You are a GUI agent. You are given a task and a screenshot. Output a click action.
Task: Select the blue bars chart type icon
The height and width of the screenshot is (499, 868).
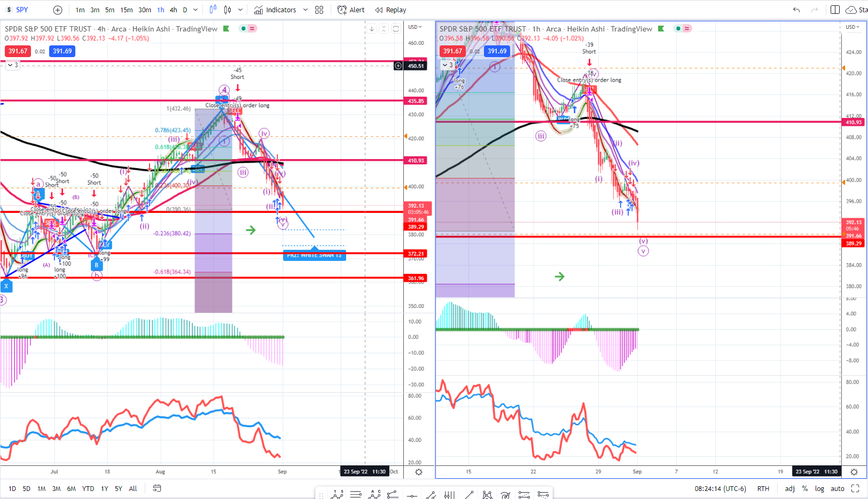tap(213, 10)
